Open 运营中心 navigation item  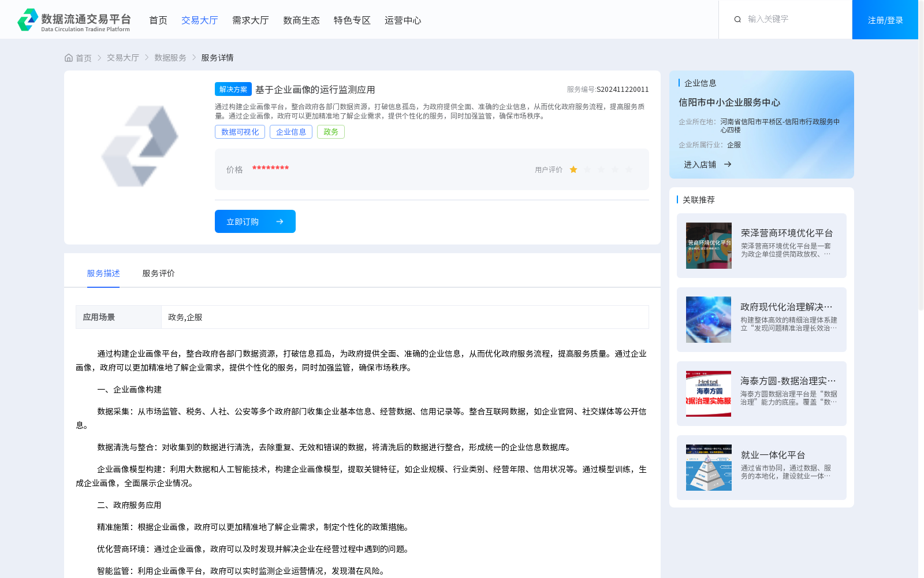pyautogui.click(x=403, y=20)
